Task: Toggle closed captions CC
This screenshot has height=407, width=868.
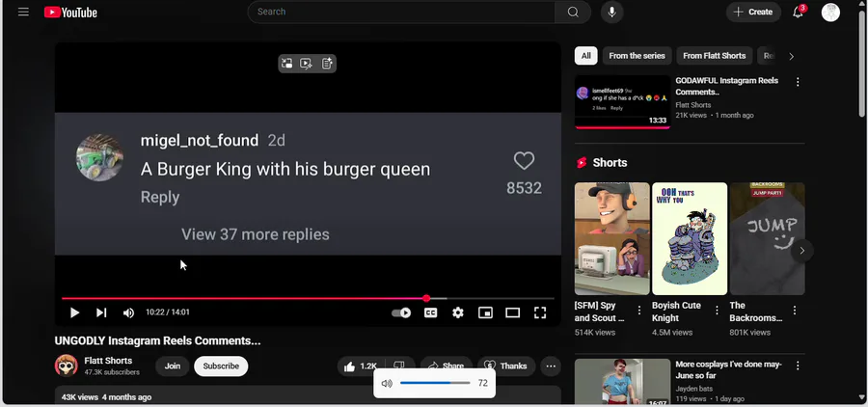Action: 430,312
